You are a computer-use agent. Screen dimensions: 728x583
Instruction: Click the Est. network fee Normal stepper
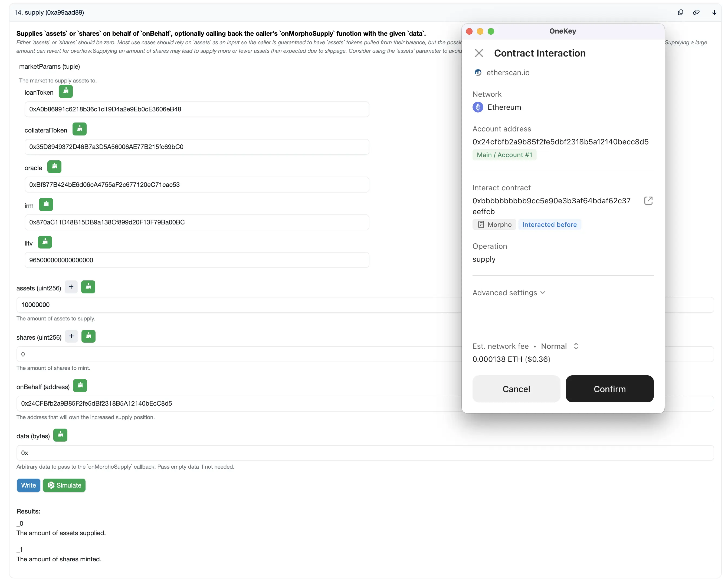(x=577, y=346)
